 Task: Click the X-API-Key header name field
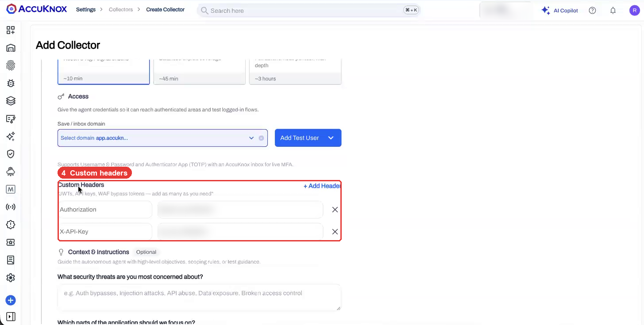tap(105, 232)
